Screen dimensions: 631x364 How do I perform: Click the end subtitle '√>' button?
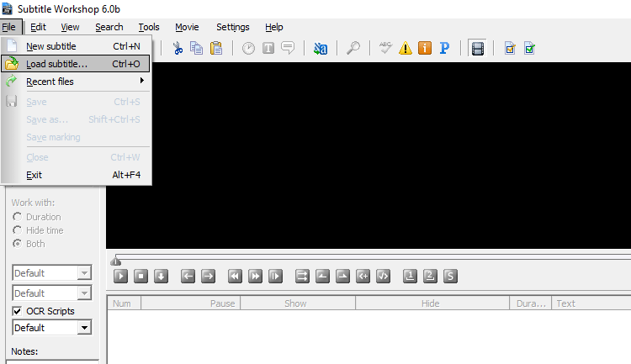tap(383, 277)
